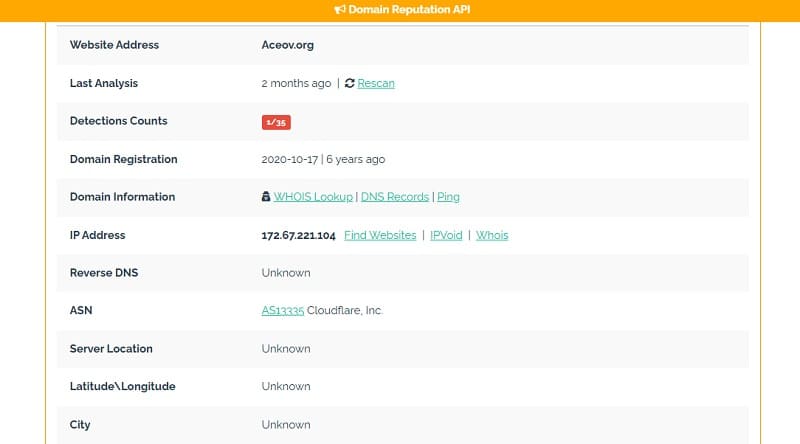Click the Rescan link
The image size is (800, 444).
(376, 83)
